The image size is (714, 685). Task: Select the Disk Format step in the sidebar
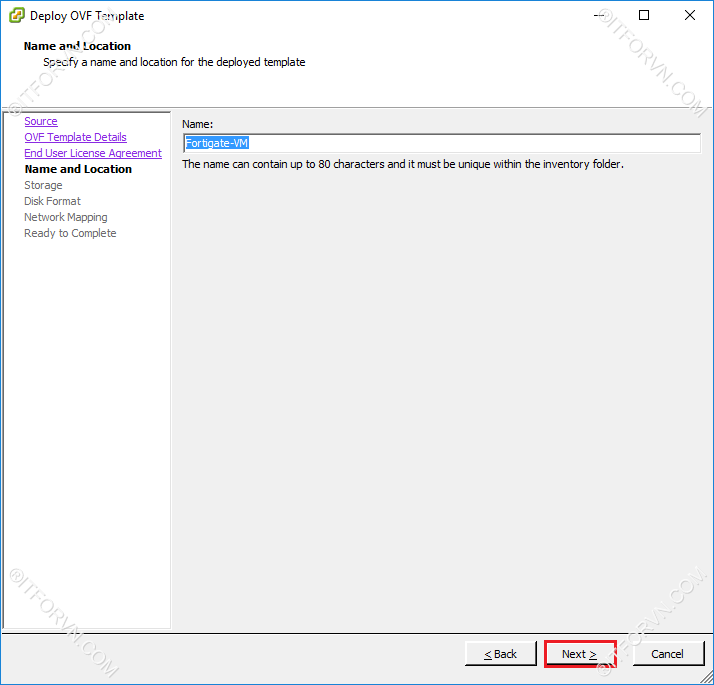pos(52,201)
